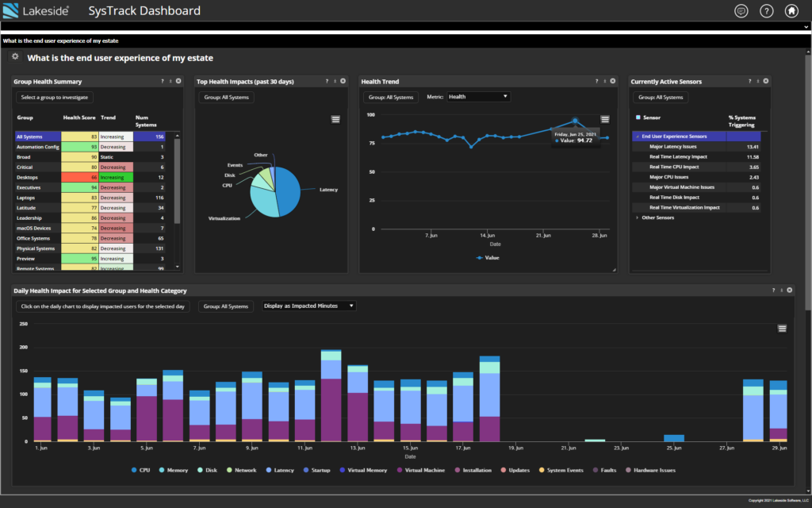Collapse End User Experience Sensors row
The height and width of the screenshot is (508, 812).
click(637, 137)
